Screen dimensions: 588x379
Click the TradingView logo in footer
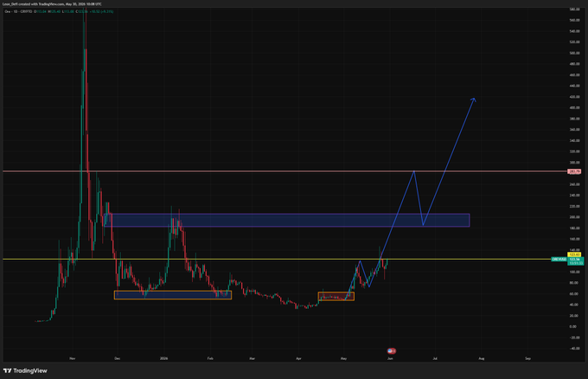[25, 370]
